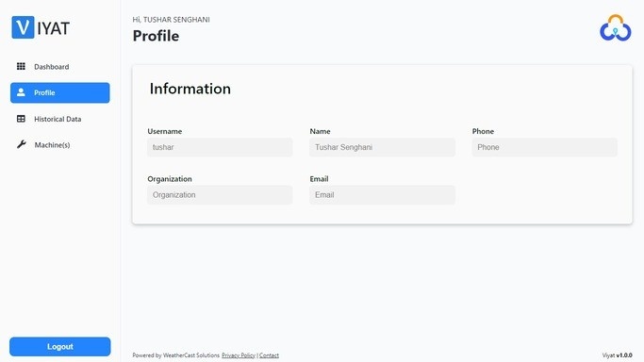The width and height of the screenshot is (644, 362).
Task: Go to the Machine(s) menu item
Action: 60,145
